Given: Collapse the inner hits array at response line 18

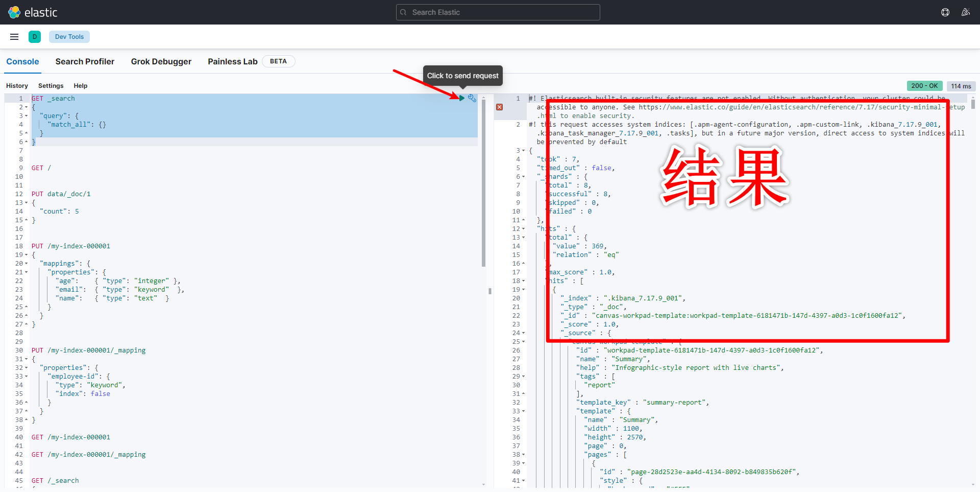Looking at the screenshot, I should coord(524,281).
